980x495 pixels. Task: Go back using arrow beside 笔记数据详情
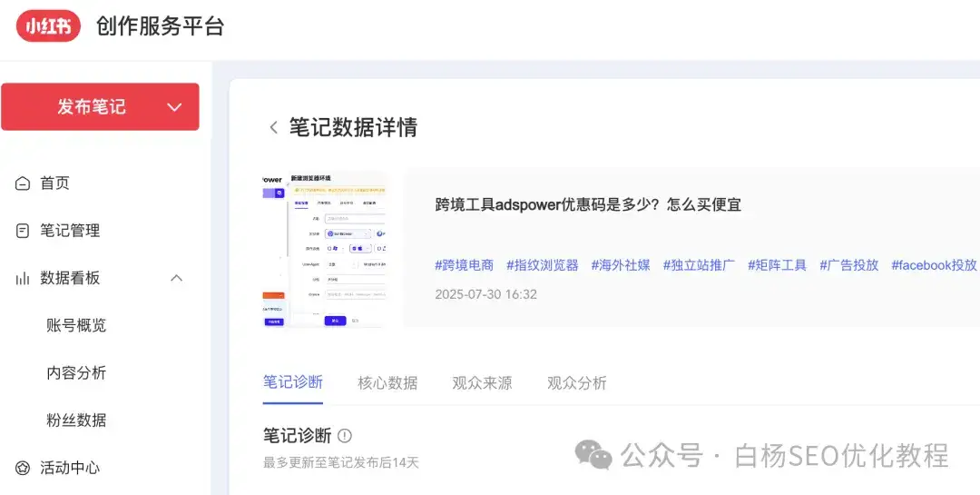(273, 128)
